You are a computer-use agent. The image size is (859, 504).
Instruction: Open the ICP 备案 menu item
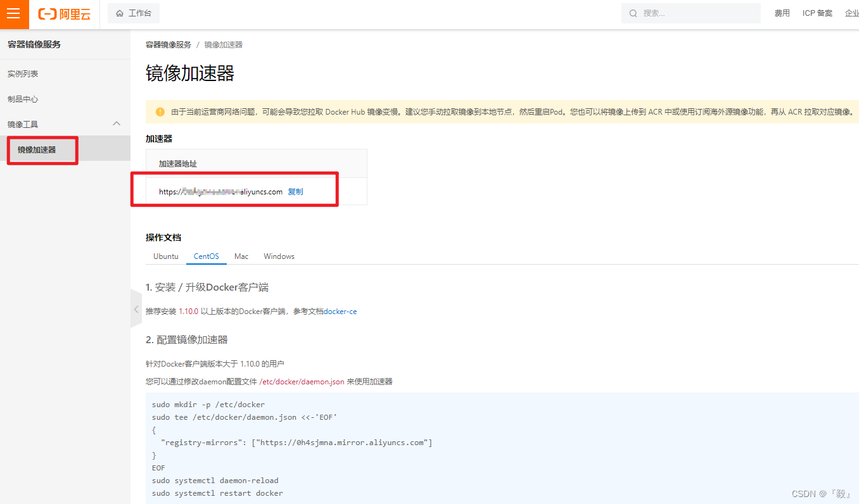click(x=817, y=13)
